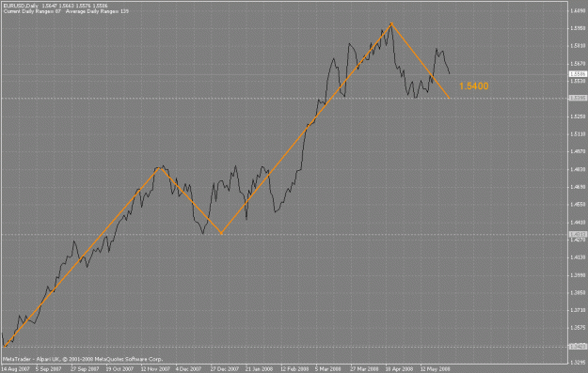Click the 12 Feb 2008 date label

point(294,369)
